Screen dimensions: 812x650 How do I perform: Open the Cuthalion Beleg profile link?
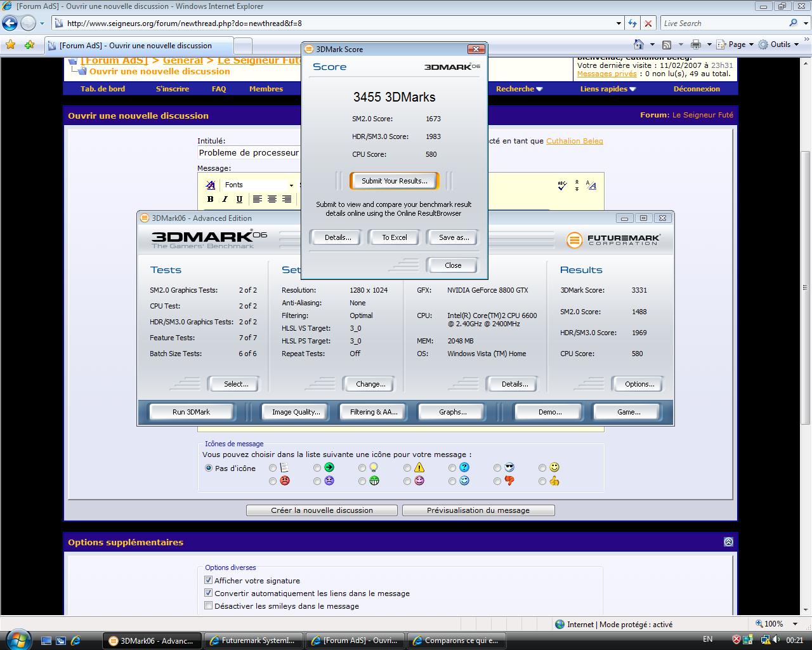575,141
